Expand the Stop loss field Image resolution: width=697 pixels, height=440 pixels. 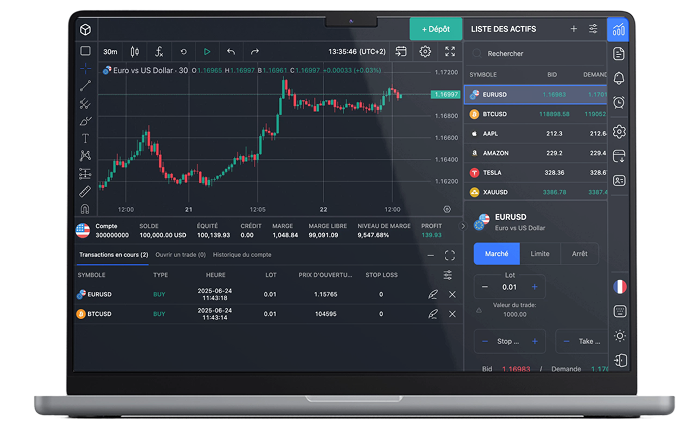click(x=510, y=341)
